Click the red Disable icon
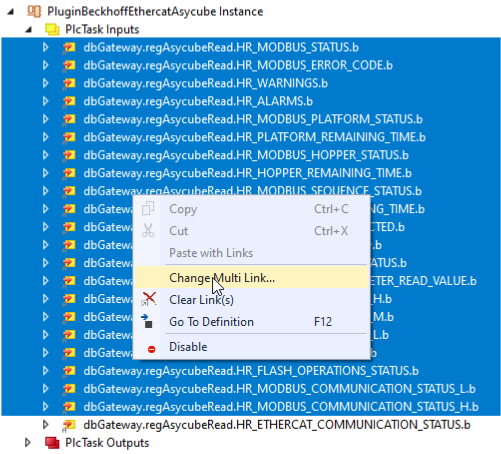This screenshot has width=501, height=454. pyautogui.click(x=151, y=349)
